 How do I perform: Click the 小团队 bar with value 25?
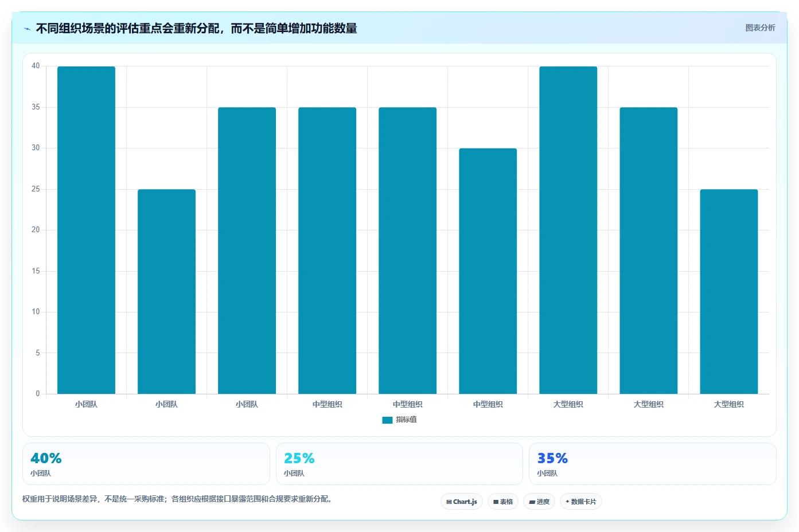(x=166, y=291)
